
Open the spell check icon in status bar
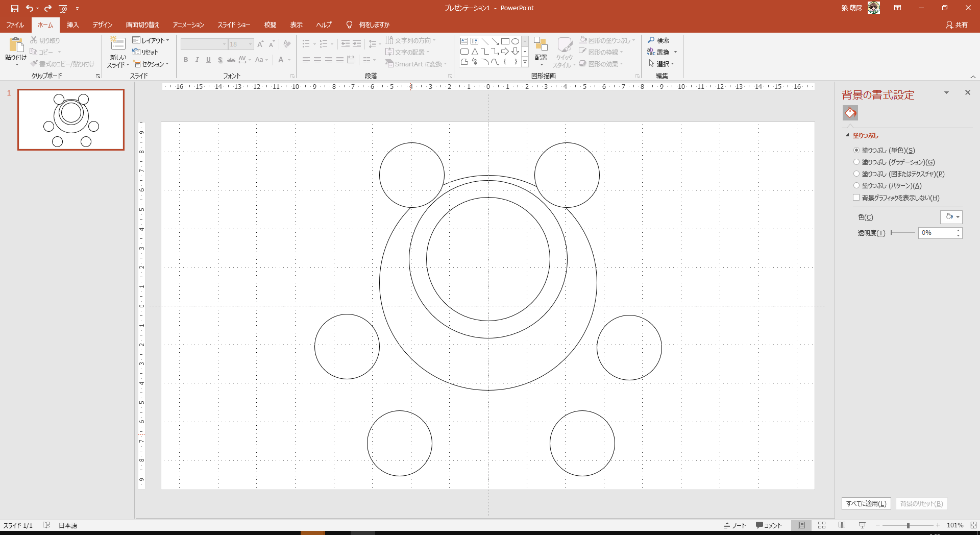tap(46, 525)
